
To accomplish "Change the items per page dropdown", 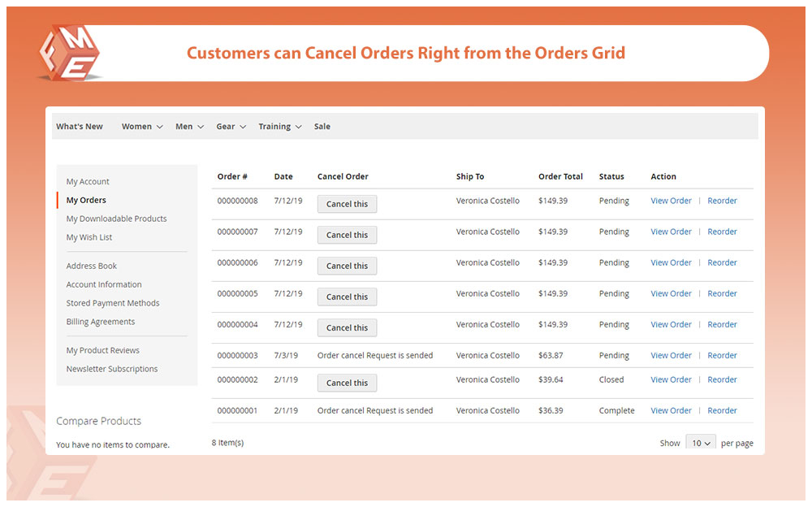I will pos(699,443).
